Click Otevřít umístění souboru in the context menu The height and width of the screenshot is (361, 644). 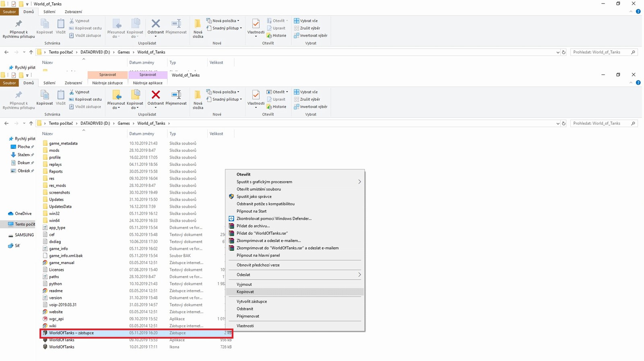pyautogui.click(x=258, y=189)
